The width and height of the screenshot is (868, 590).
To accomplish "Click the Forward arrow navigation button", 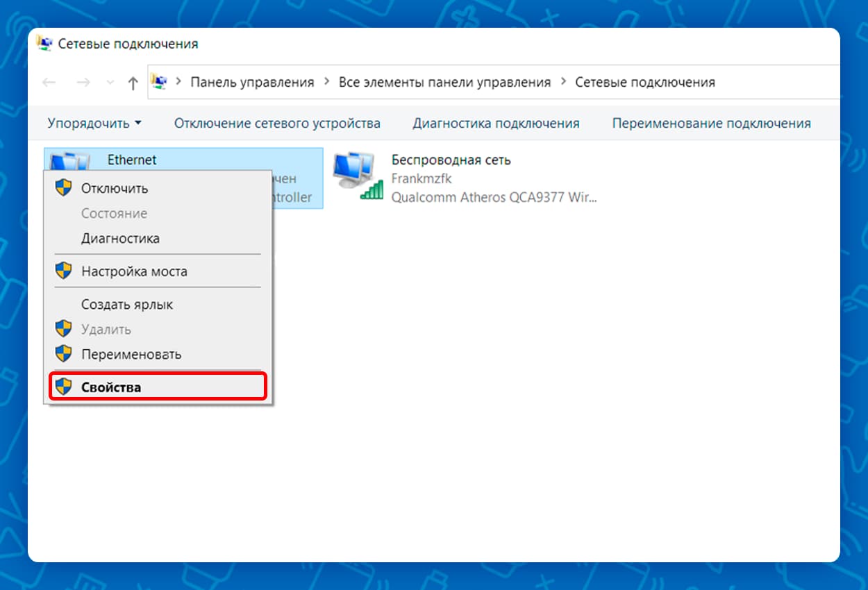I will point(83,83).
